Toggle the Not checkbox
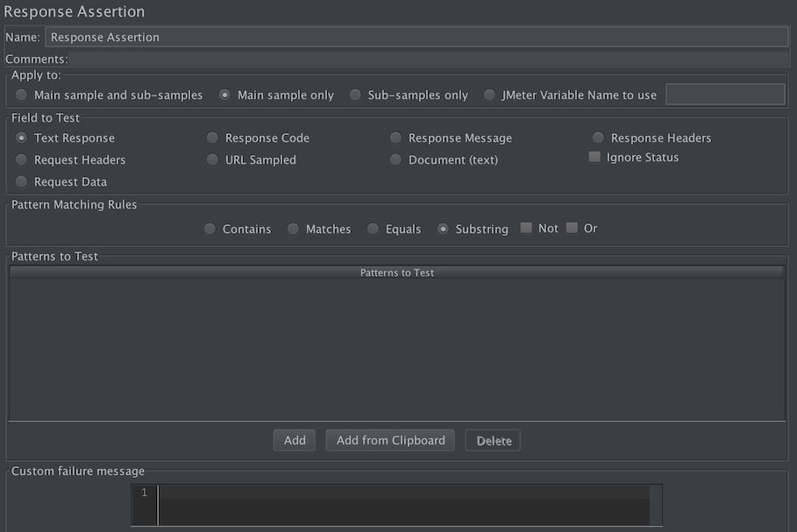This screenshot has width=797, height=532. point(526,228)
